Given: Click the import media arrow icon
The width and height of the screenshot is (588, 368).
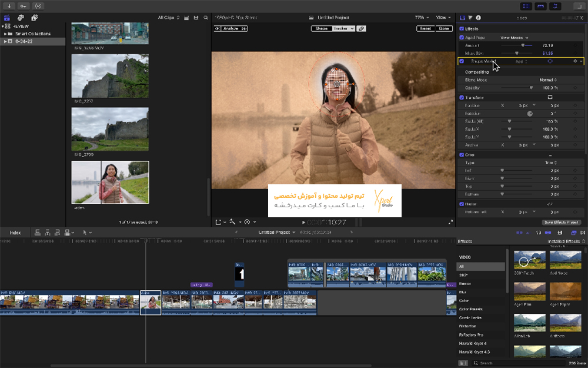Looking at the screenshot, I should [x=9, y=6].
